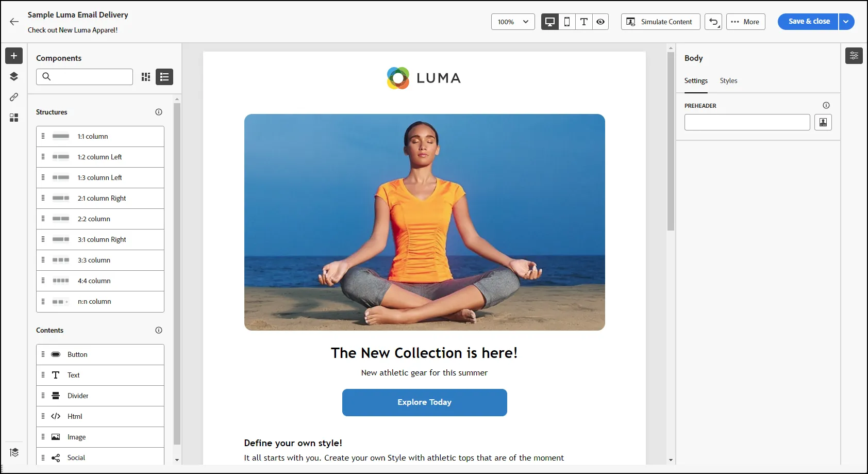Select the desktop view icon
The height and width of the screenshot is (474, 868).
pyautogui.click(x=550, y=22)
